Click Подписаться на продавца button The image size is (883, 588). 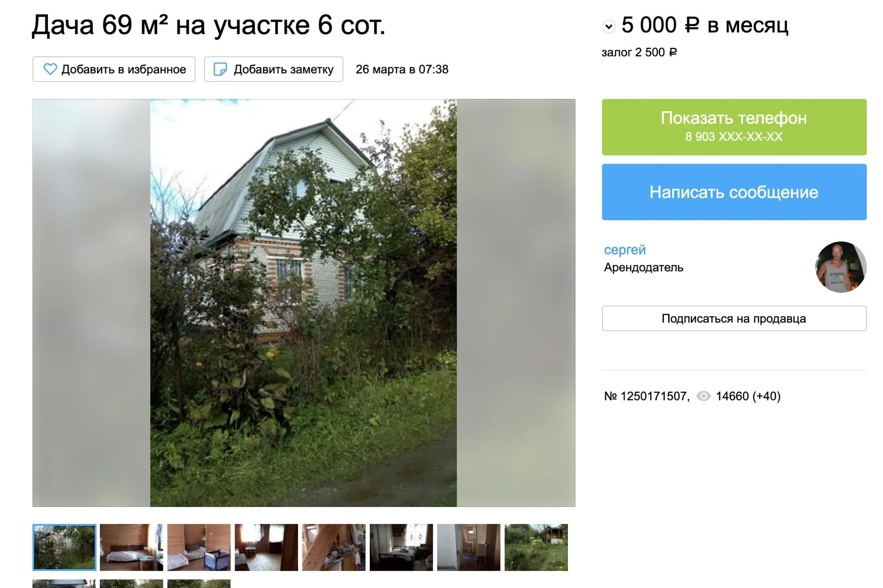click(734, 319)
